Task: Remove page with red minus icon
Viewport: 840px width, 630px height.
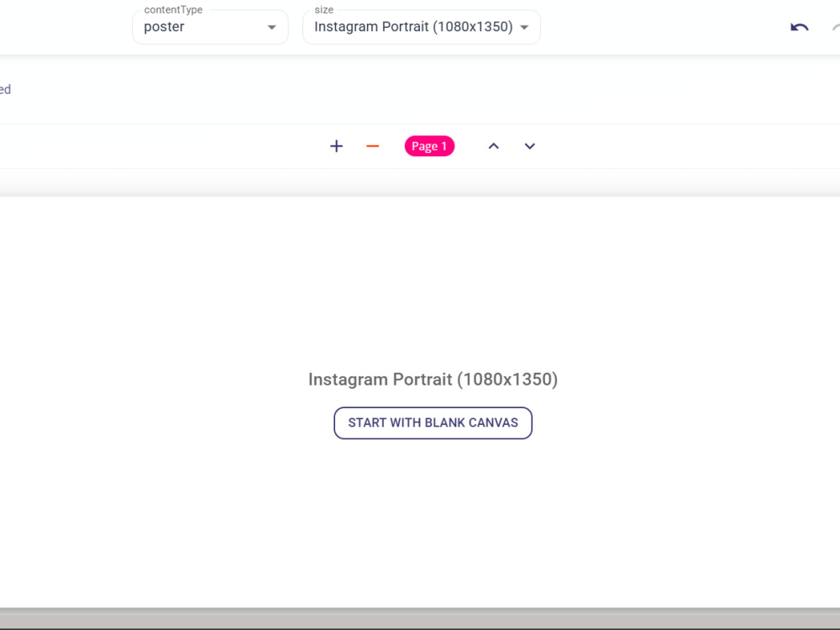Action: click(372, 146)
